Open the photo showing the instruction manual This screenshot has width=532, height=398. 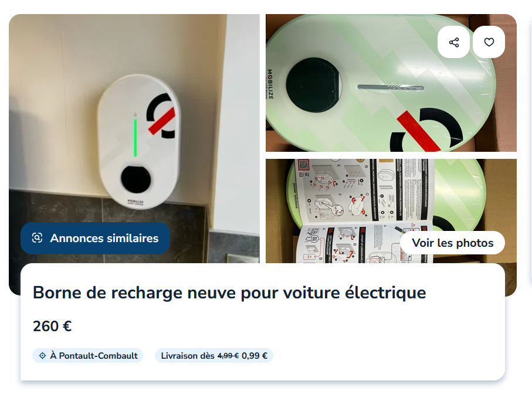point(391,211)
